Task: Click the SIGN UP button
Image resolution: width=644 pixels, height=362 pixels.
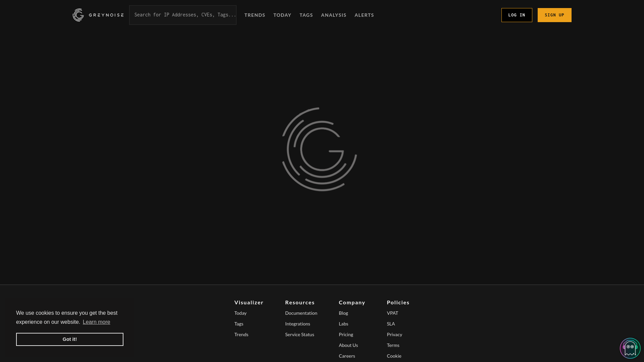Action: coord(554,15)
